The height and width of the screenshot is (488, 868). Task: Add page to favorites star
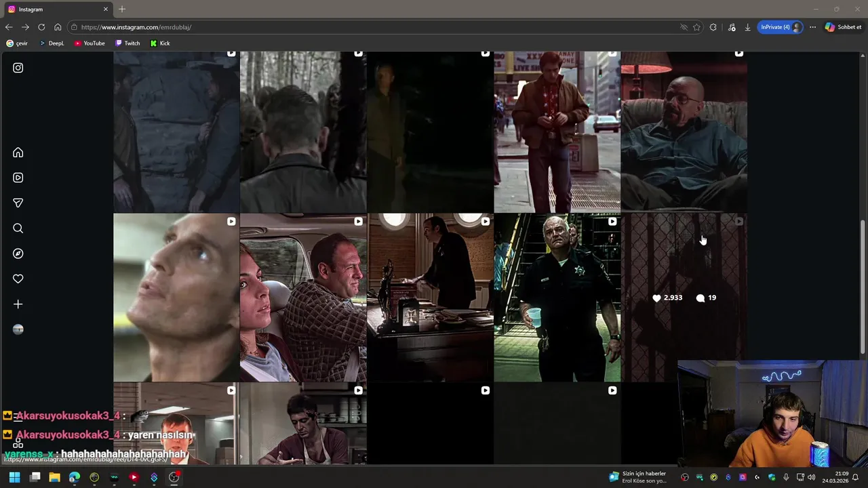pyautogui.click(x=696, y=27)
